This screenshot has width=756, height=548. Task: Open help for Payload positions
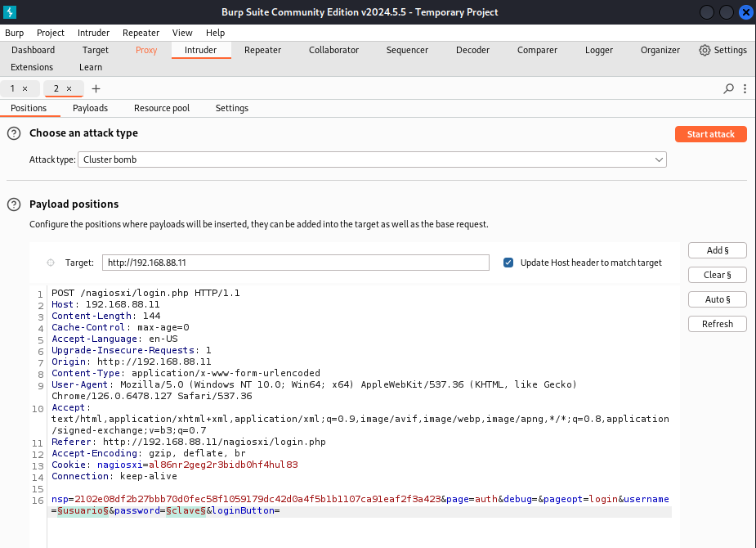pos(14,204)
